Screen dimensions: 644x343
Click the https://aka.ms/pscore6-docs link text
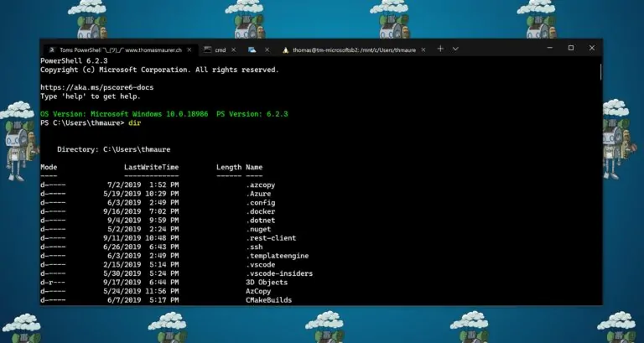tap(97, 87)
